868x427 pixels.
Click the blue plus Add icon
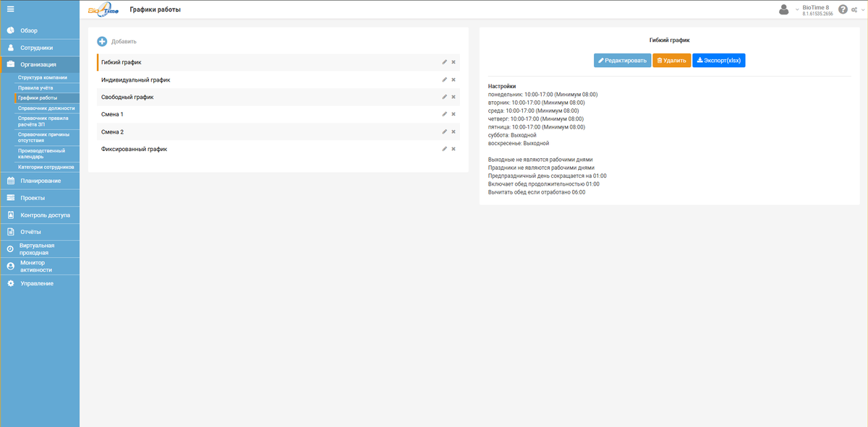click(x=102, y=41)
